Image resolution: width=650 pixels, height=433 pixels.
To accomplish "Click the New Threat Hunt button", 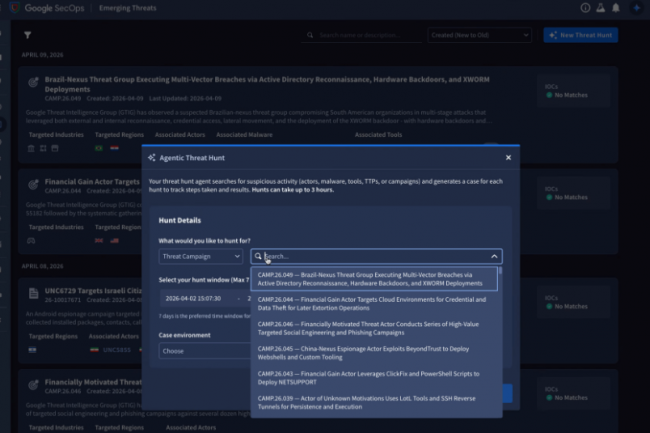I will pos(581,35).
